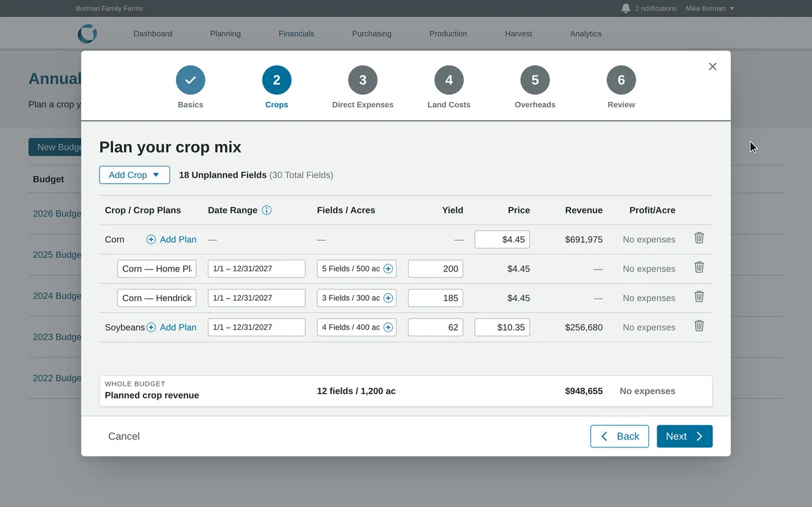Open the Add Crop dropdown
This screenshot has height=507, width=812.
(x=134, y=175)
